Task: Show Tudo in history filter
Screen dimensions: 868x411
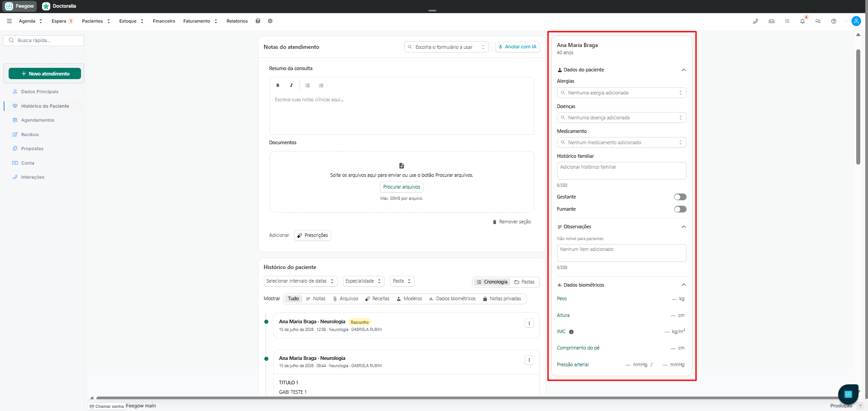Action: [293, 299]
